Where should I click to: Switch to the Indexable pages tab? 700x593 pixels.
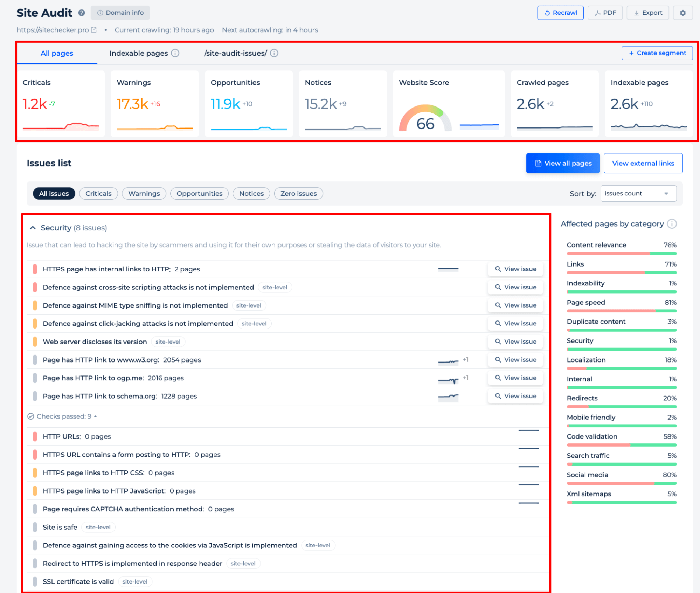click(x=139, y=53)
